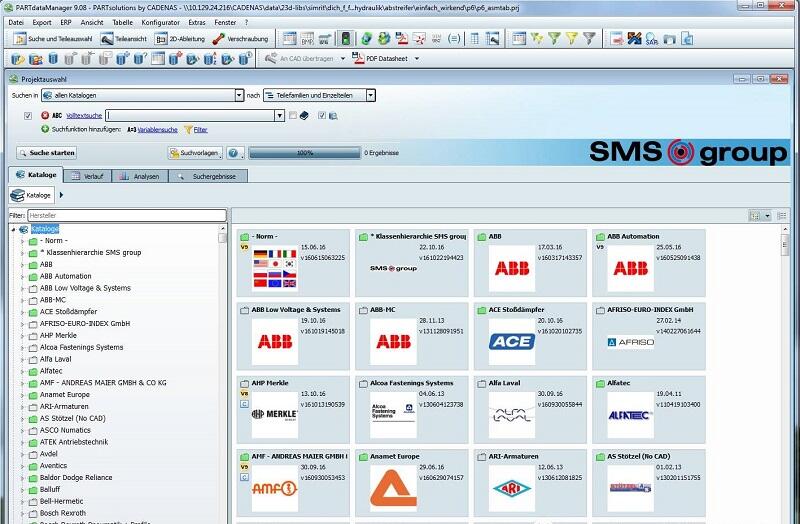The image size is (800, 524).
Task: Click the Suchvorlagen icon button
Action: coord(195,153)
